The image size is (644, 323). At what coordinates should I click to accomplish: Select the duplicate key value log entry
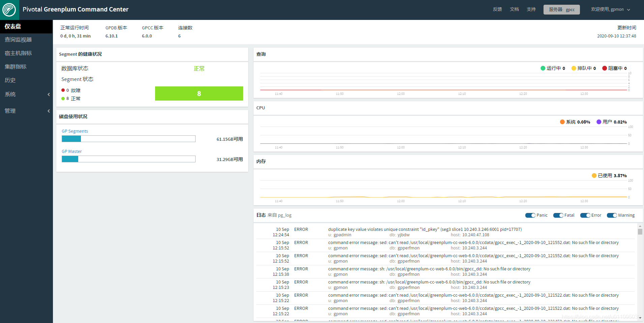point(445,232)
